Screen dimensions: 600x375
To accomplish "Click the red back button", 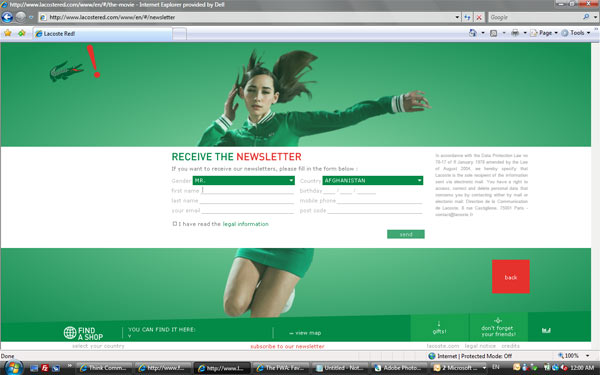I will tap(511, 277).
